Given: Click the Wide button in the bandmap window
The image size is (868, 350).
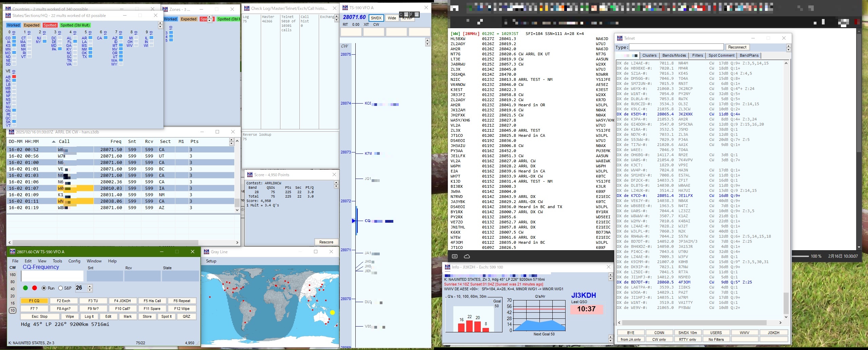Looking at the screenshot, I should [x=392, y=18].
